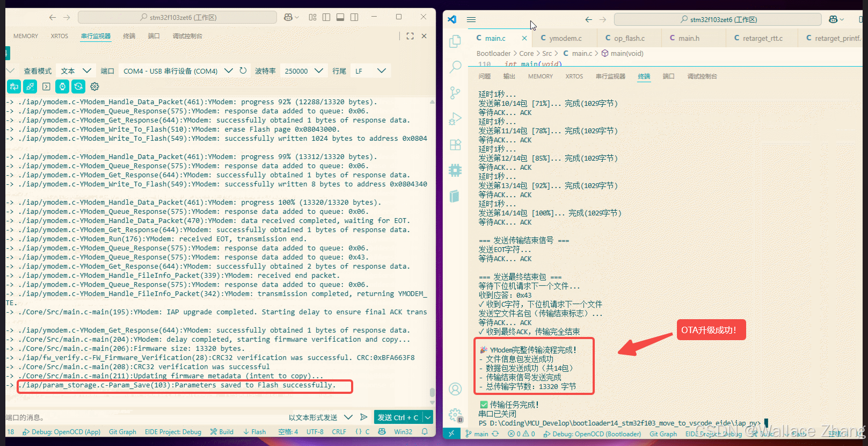Open Extensions view in right activity bar
This screenshot has height=446, width=868.
coord(455,145)
